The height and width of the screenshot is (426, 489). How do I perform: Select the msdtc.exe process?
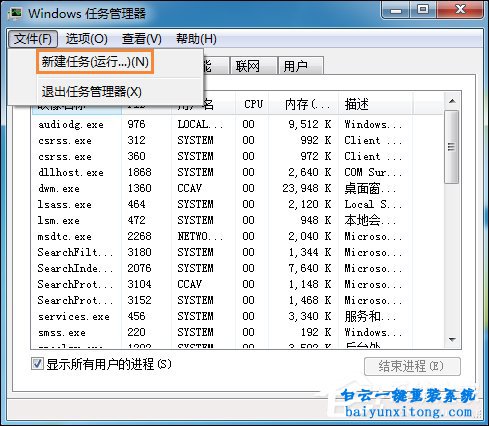coord(238,236)
